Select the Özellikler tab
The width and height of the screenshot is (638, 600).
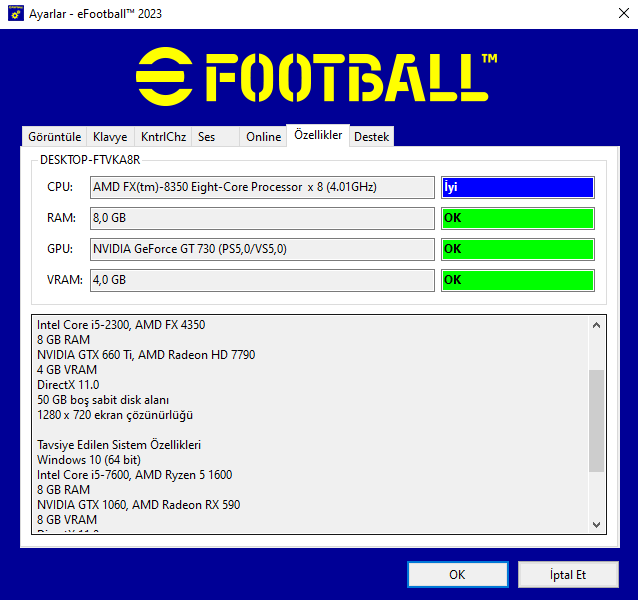click(x=318, y=135)
